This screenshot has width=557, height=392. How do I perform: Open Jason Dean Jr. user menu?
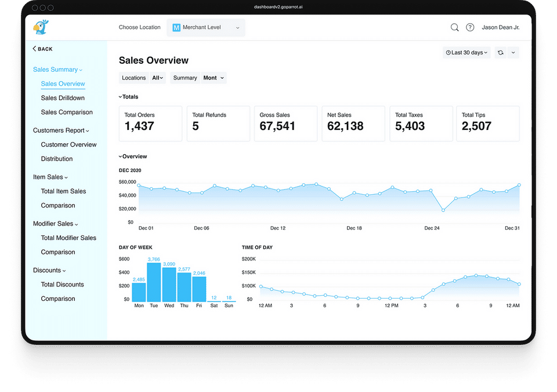(500, 27)
